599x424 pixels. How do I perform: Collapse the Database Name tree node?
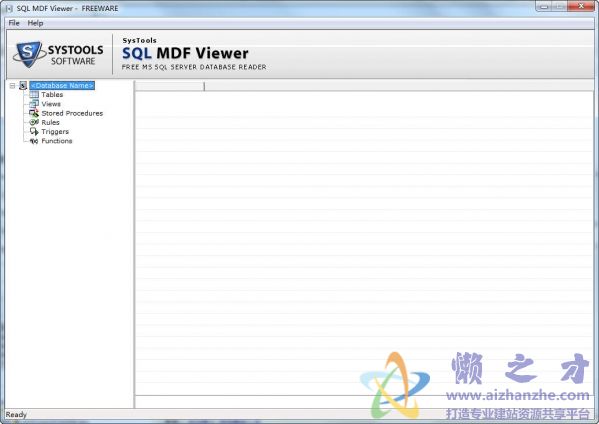pyautogui.click(x=12, y=86)
